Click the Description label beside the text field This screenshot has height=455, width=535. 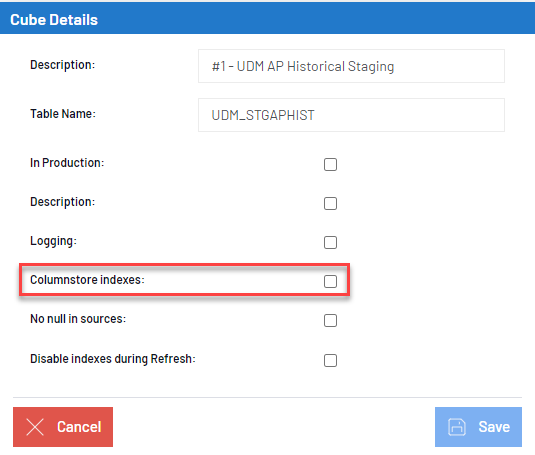tap(62, 65)
